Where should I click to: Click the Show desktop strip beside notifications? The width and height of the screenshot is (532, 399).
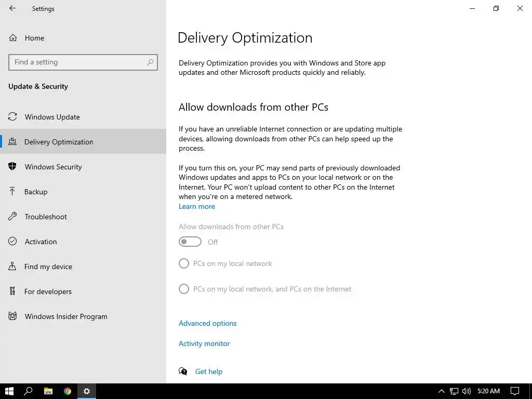point(530,391)
